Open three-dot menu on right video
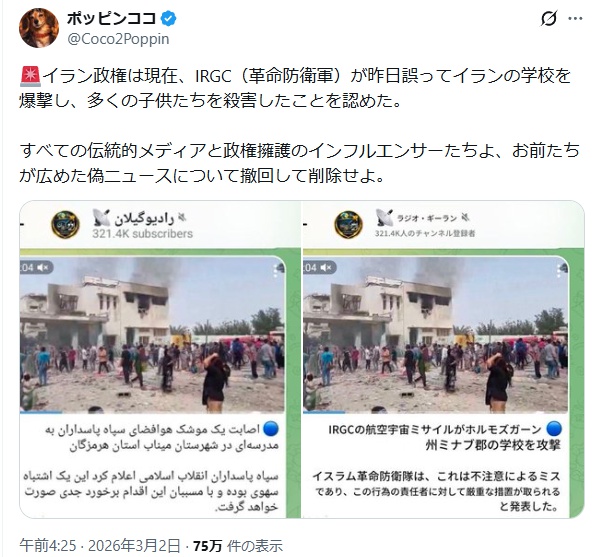The image size is (596, 557). (559, 271)
